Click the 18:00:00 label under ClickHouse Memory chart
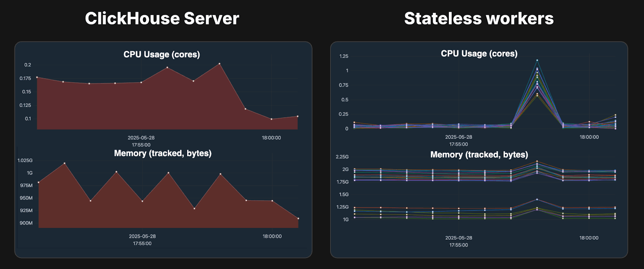 (272, 236)
